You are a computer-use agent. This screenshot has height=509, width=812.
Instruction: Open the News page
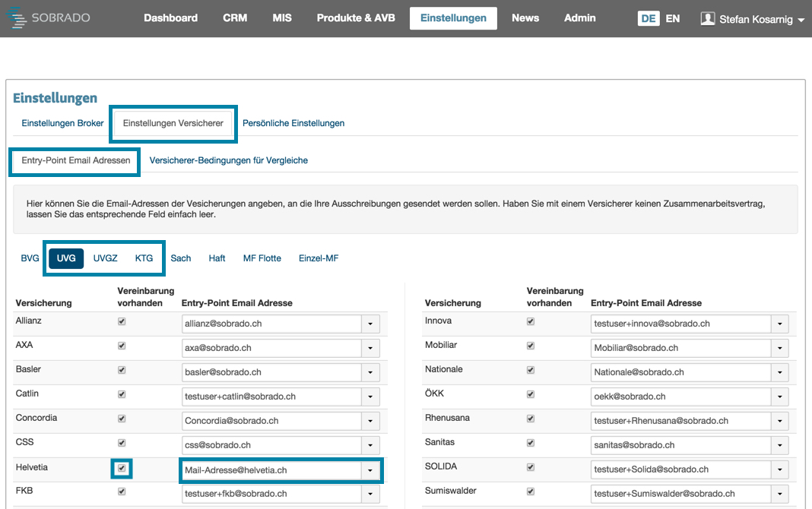[525, 18]
